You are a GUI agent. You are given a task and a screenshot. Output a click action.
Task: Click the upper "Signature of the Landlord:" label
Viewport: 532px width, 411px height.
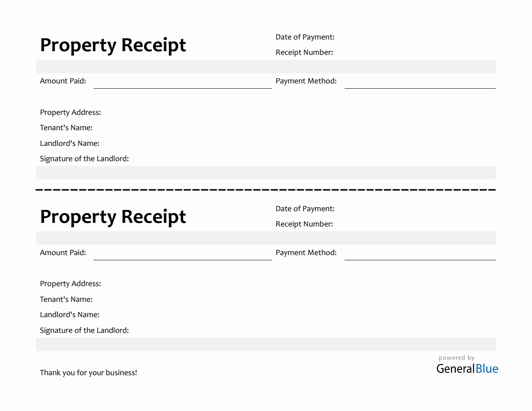(84, 159)
